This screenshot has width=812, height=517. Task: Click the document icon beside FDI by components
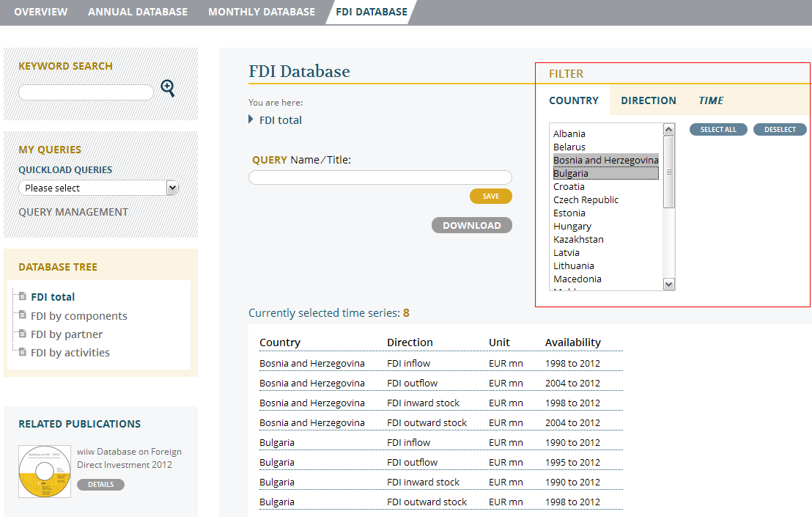(23, 315)
